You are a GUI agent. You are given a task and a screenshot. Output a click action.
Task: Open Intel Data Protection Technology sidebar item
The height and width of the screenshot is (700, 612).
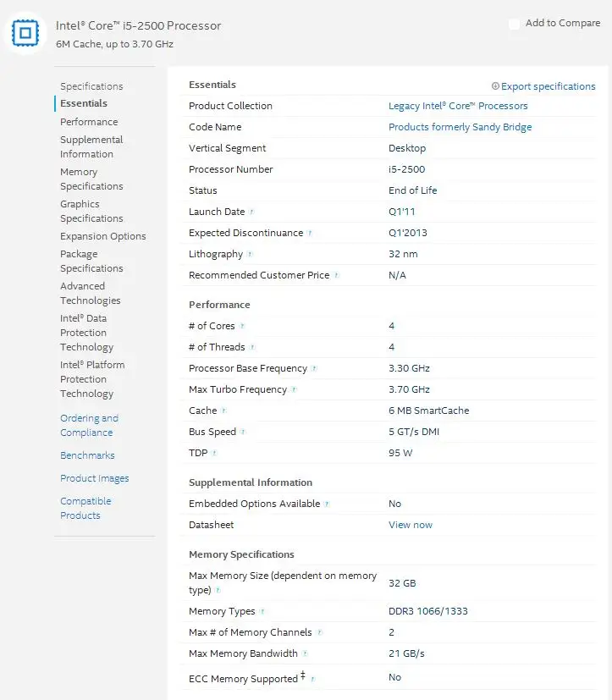pyautogui.click(x=86, y=333)
